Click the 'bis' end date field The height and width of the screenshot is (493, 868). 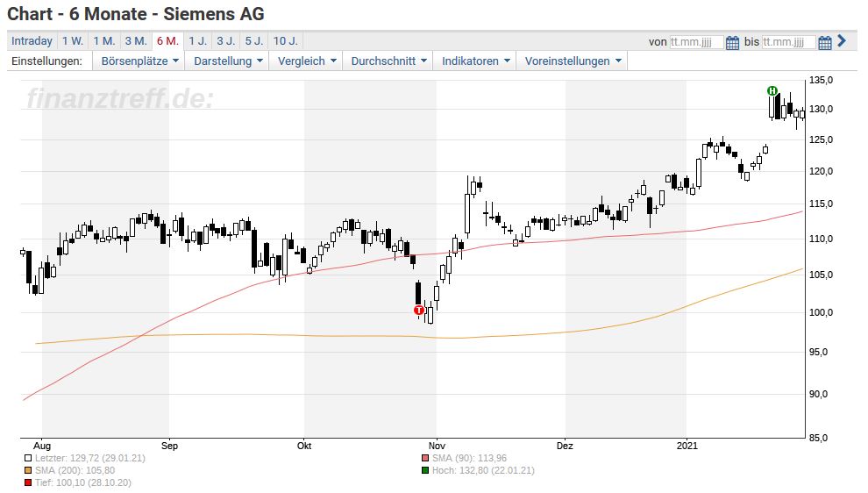(789, 42)
